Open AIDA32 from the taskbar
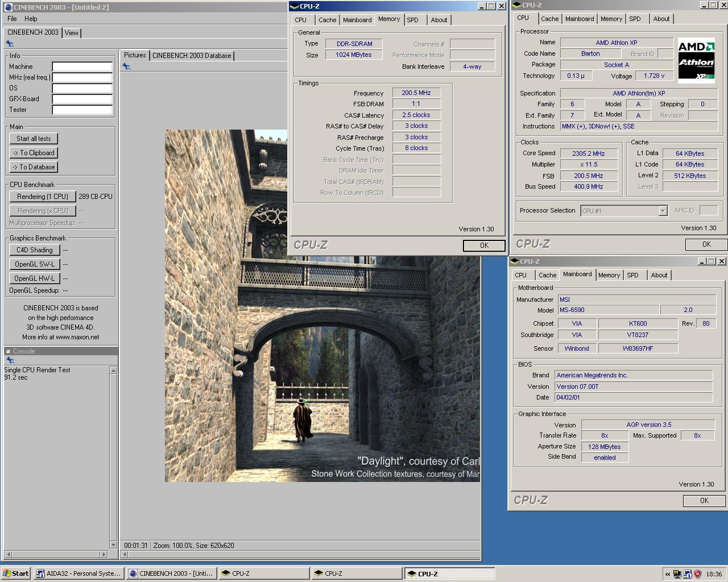 (78, 573)
